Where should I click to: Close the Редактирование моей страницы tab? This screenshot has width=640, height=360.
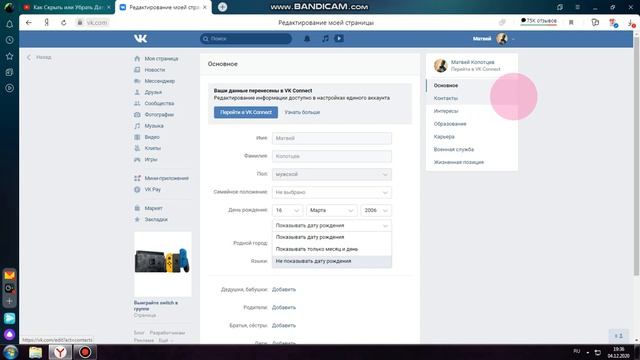tap(205, 7)
